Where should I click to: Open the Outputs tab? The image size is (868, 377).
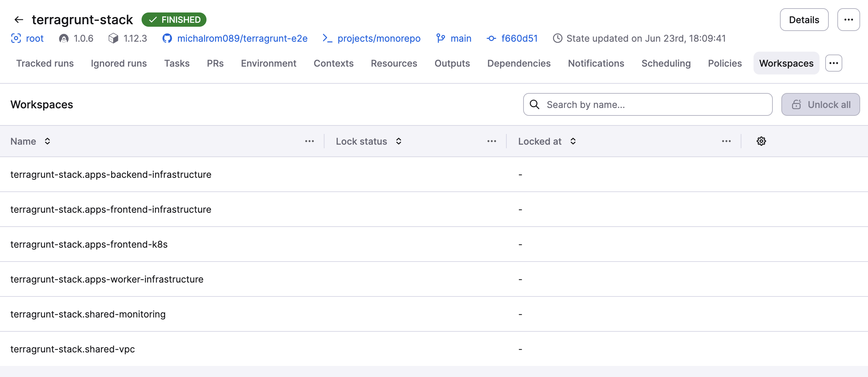click(x=452, y=63)
